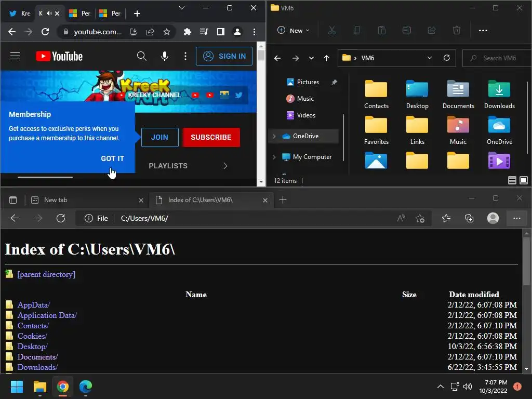Open recent locations dropdown in File Explorer

coord(311,58)
